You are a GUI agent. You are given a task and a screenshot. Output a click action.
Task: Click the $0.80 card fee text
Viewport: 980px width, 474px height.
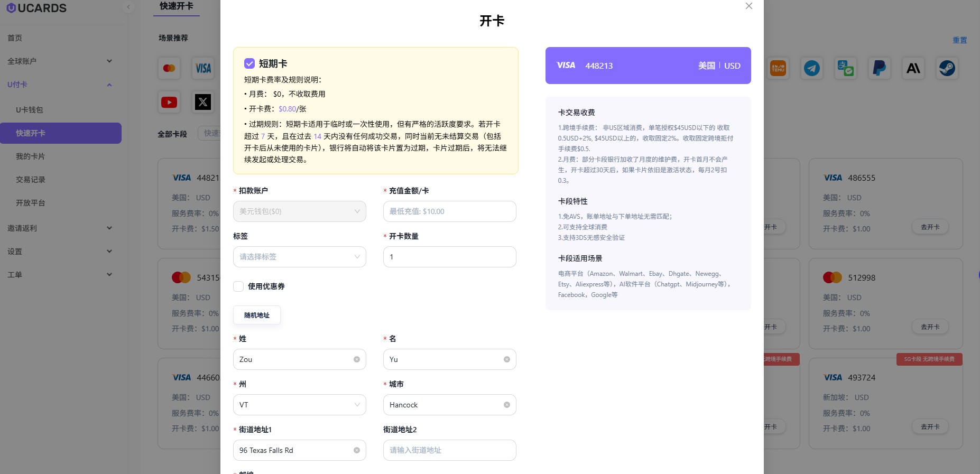(287, 109)
